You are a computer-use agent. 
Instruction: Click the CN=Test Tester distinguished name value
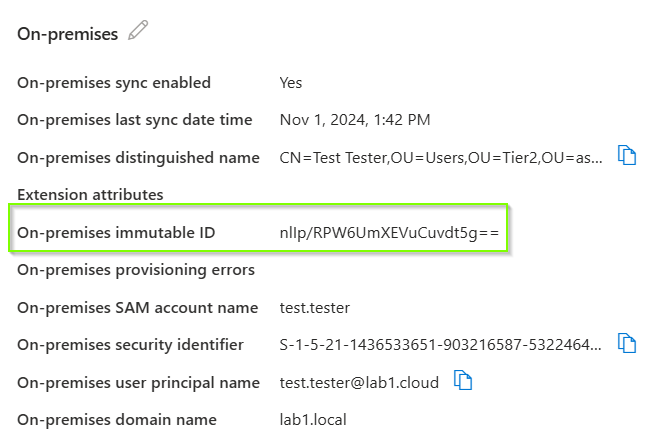[441, 157]
